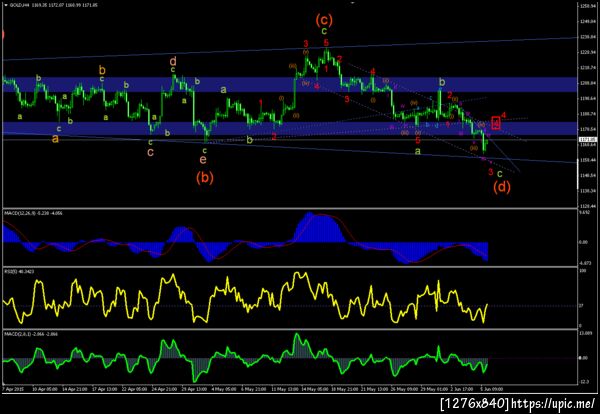
Task: Select the orange 'd' wave label near 24 Apr peak
Action: click(x=173, y=61)
